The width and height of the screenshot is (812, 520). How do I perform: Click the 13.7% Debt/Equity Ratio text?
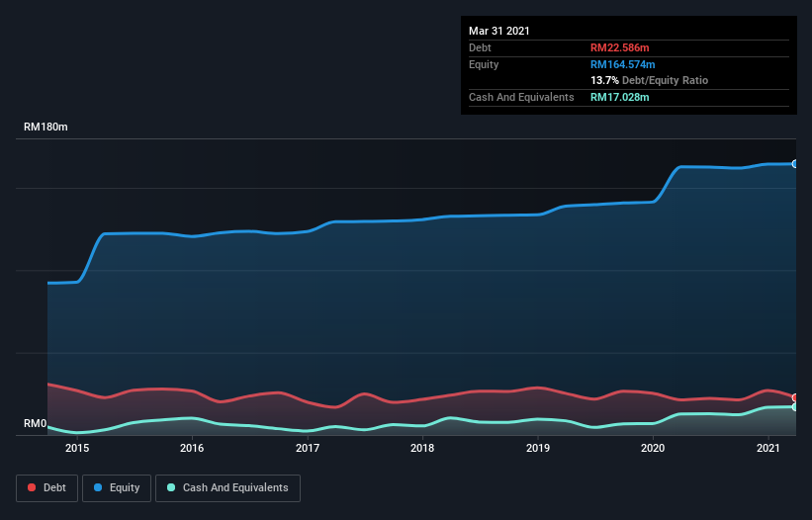[x=649, y=80]
